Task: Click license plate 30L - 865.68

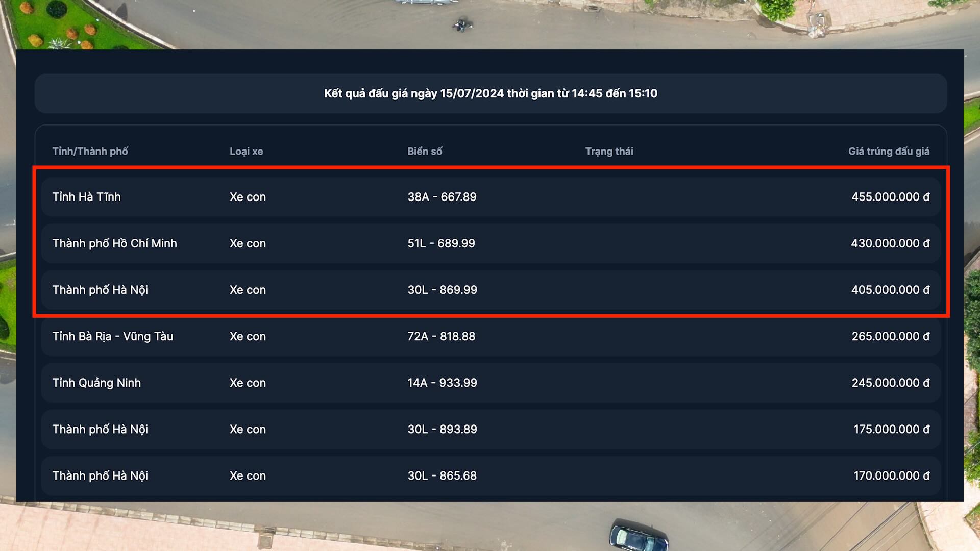Action: click(x=442, y=475)
